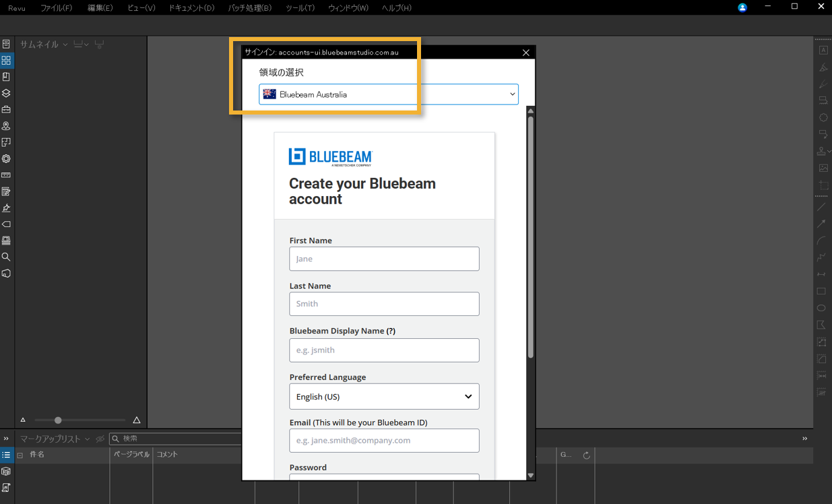Adjust the thumbnail size slider
This screenshot has height=504, width=832.
[58, 420]
